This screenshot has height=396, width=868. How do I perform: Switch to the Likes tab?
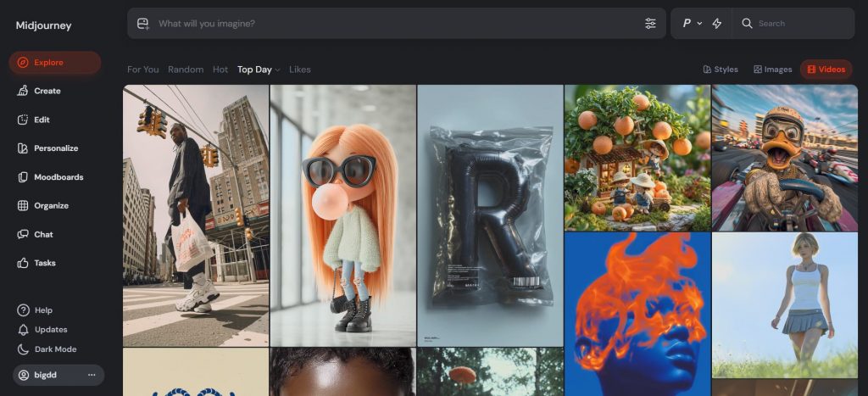coord(299,70)
